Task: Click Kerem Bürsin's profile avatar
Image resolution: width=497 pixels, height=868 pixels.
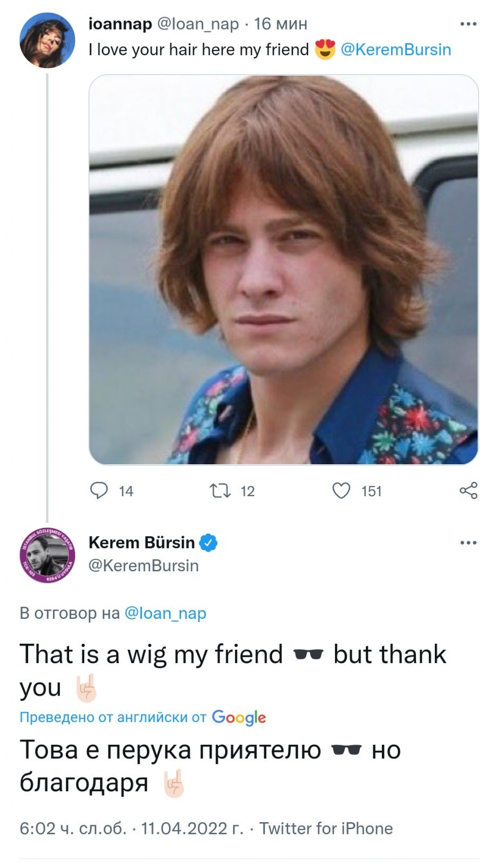Action: point(47,555)
